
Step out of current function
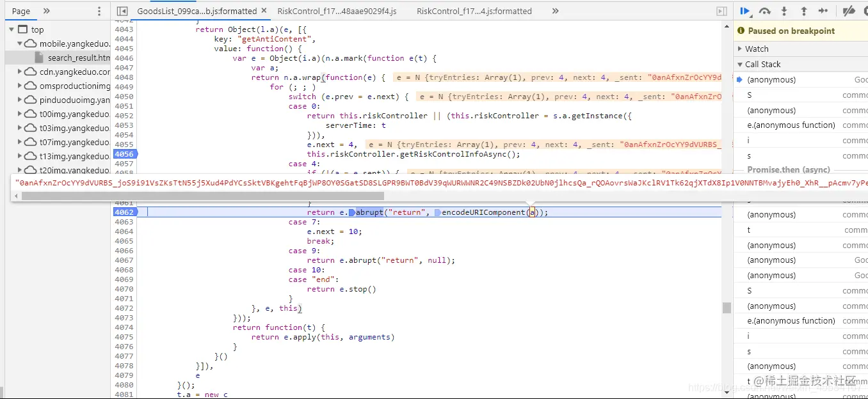804,11
